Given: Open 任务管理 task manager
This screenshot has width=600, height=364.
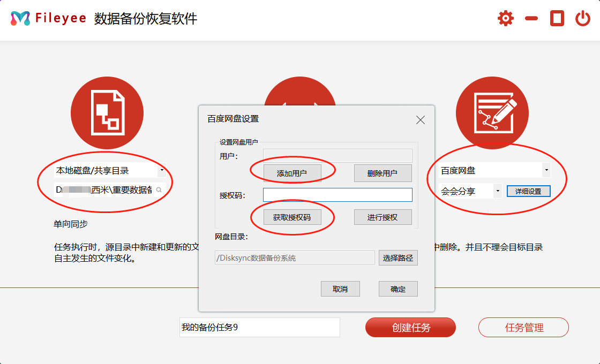Looking at the screenshot, I should click(523, 328).
